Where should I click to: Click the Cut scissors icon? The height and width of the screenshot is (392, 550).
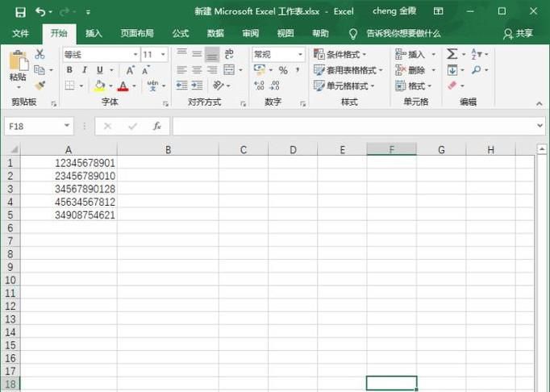(x=40, y=54)
